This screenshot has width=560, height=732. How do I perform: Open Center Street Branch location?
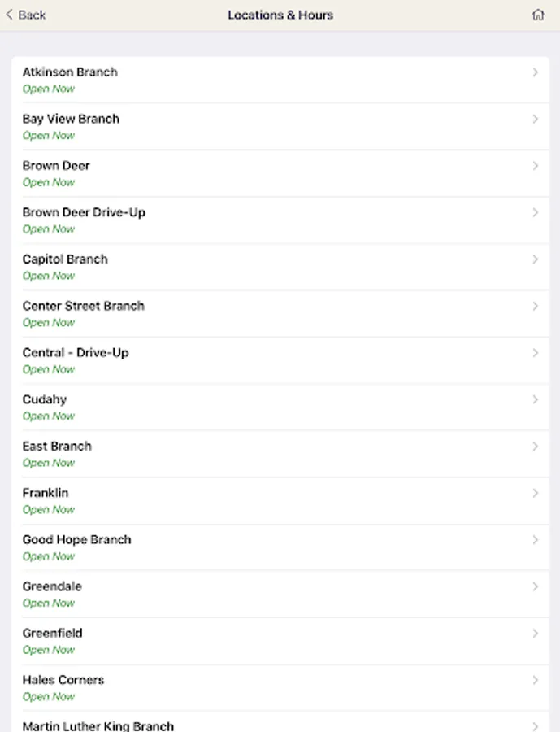click(x=280, y=314)
